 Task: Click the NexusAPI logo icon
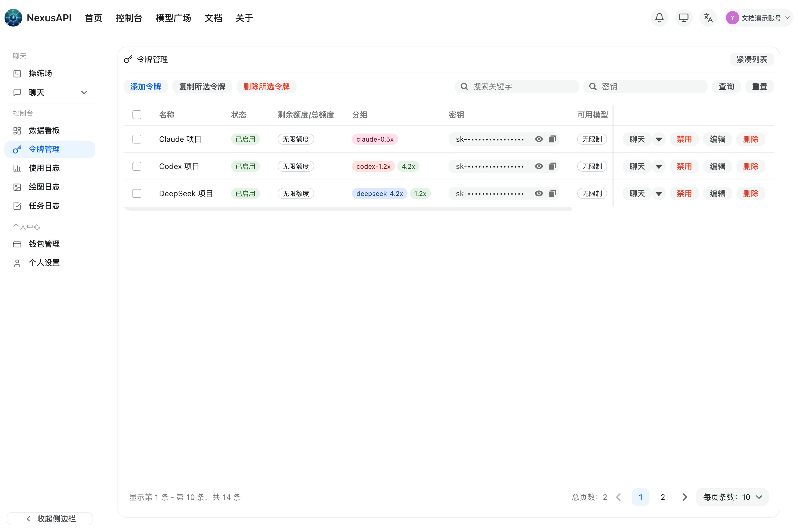(13, 18)
